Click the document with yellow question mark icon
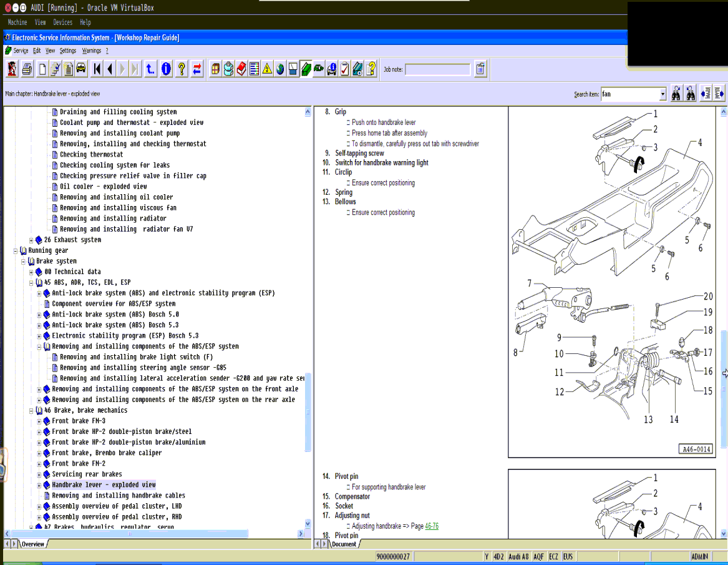Viewport: 728px width, 565px height. [x=371, y=69]
